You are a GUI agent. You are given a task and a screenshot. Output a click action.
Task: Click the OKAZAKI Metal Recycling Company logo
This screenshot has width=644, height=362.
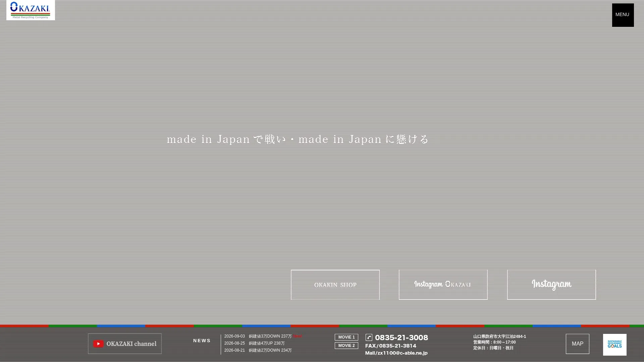(x=31, y=10)
